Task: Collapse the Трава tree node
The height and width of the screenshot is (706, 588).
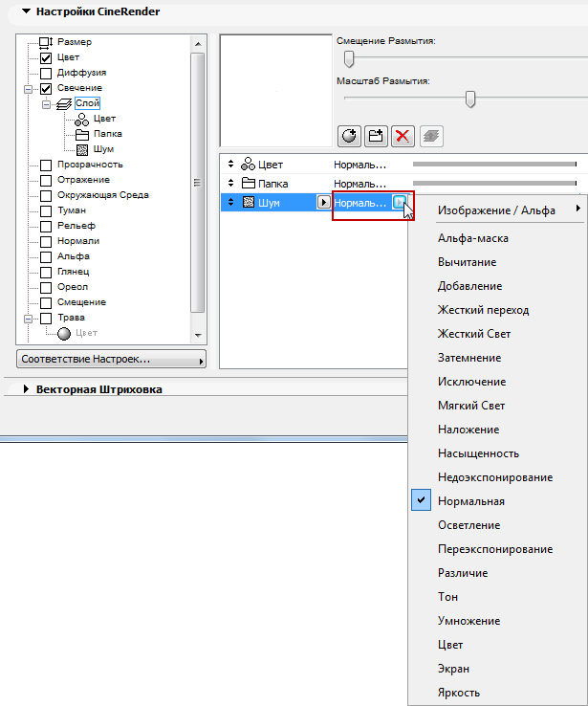Action: coord(28,319)
